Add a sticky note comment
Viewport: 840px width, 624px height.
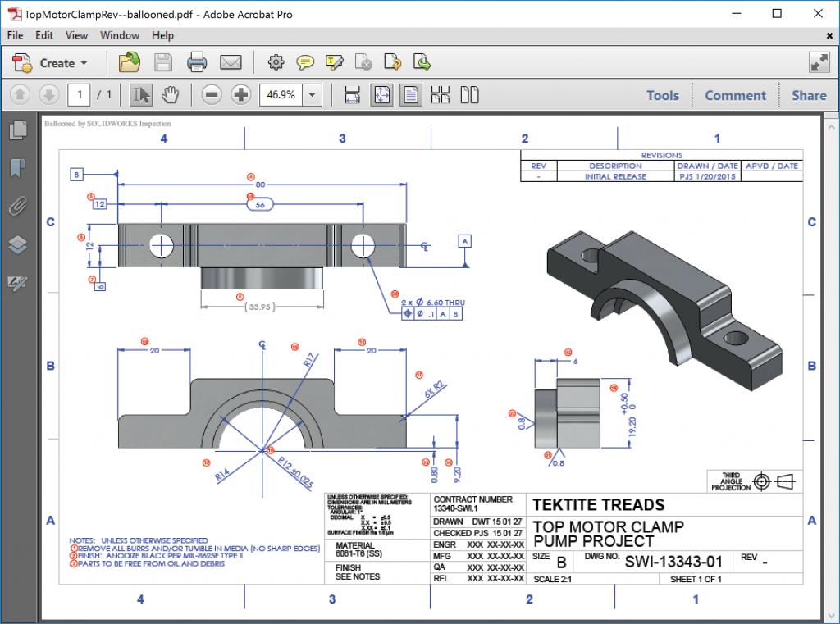[x=305, y=62]
